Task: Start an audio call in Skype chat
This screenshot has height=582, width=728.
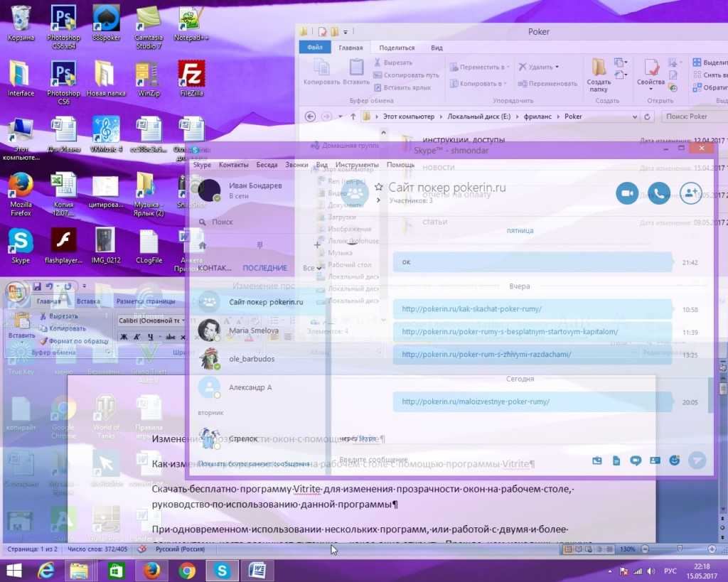Action: [659, 193]
